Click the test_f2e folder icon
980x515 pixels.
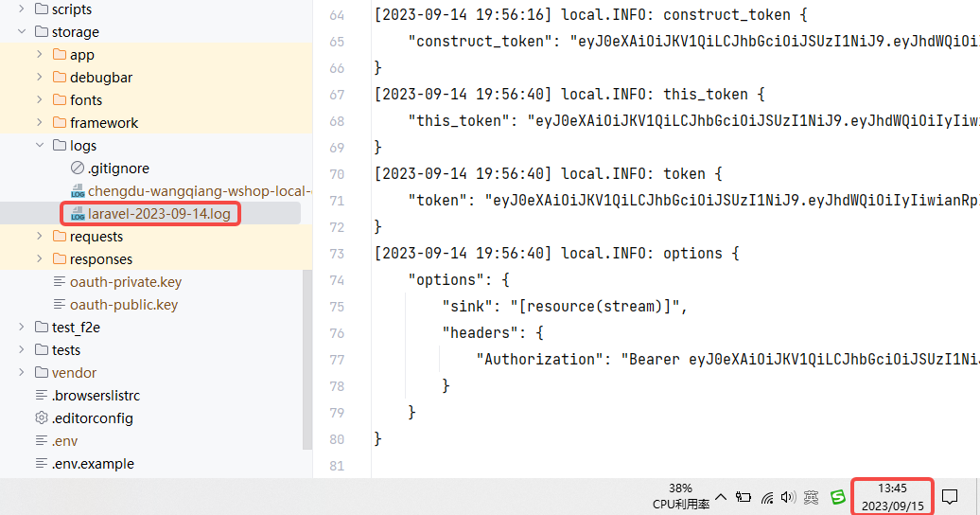(x=42, y=327)
